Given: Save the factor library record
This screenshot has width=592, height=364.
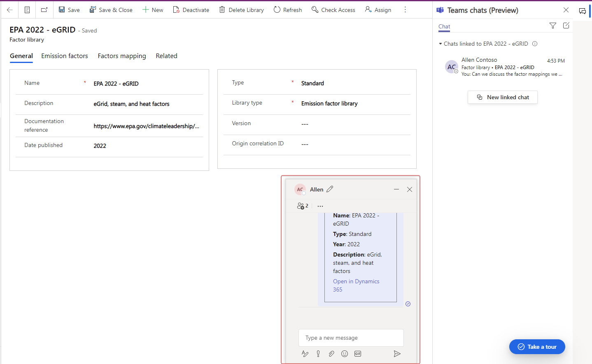Looking at the screenshot, I should [69, 10].
